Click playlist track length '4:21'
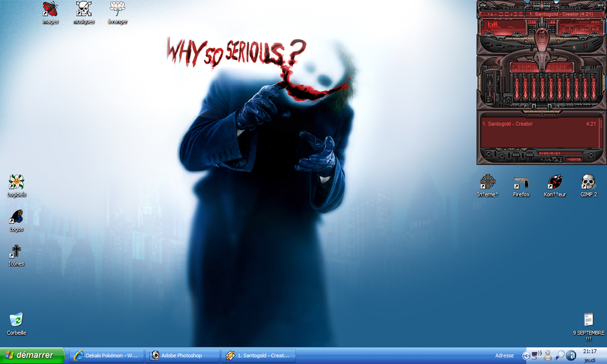Viewport: 607px width, 364px height. point(591,124)
